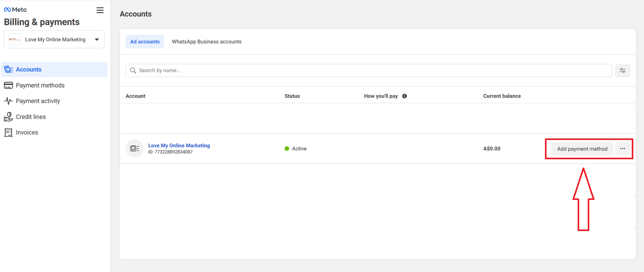The height and width of the screenshot is (272, 644).
Task: Focus the Search by name field
Action: click(x=369, y=70)
